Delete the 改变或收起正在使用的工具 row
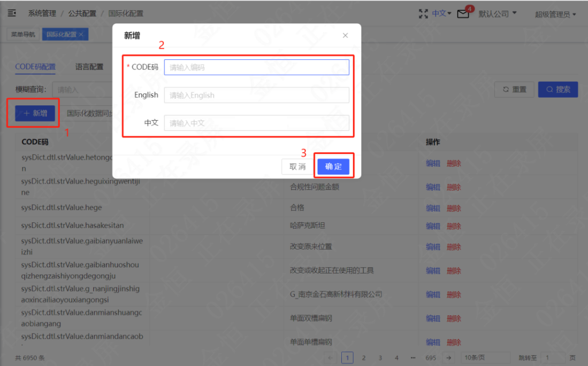Image resolution: width=588 pixels, height=366 pixels. click(454, 270)
